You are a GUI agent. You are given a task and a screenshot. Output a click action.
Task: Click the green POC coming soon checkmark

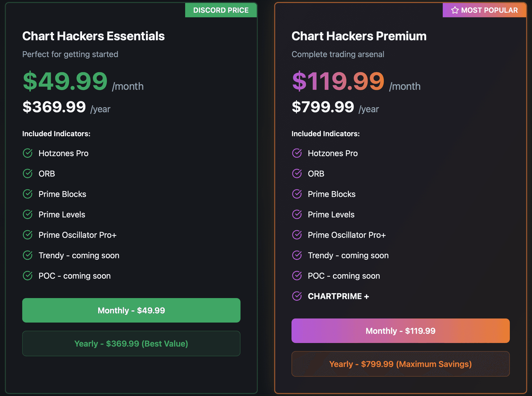tap(28, 276)
